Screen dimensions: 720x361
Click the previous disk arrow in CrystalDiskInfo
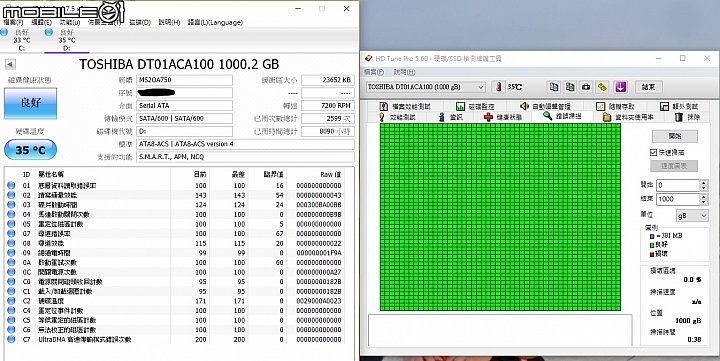10,64
